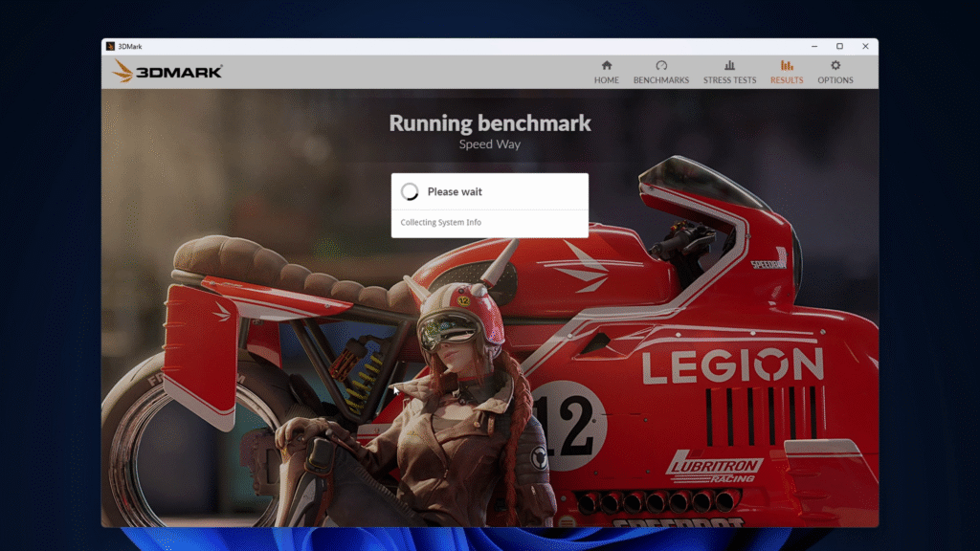Open Benchmarks via the gauge icon

[660, 66]
